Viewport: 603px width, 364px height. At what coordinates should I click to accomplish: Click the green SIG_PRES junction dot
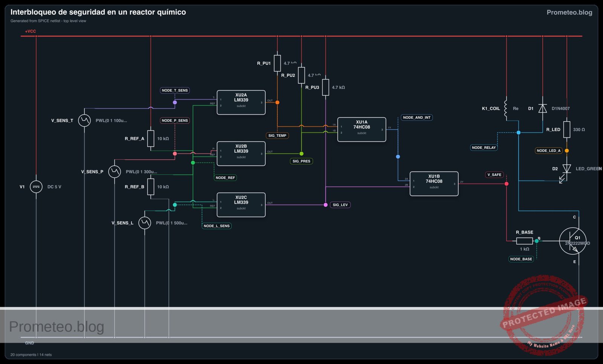(301, 154)
